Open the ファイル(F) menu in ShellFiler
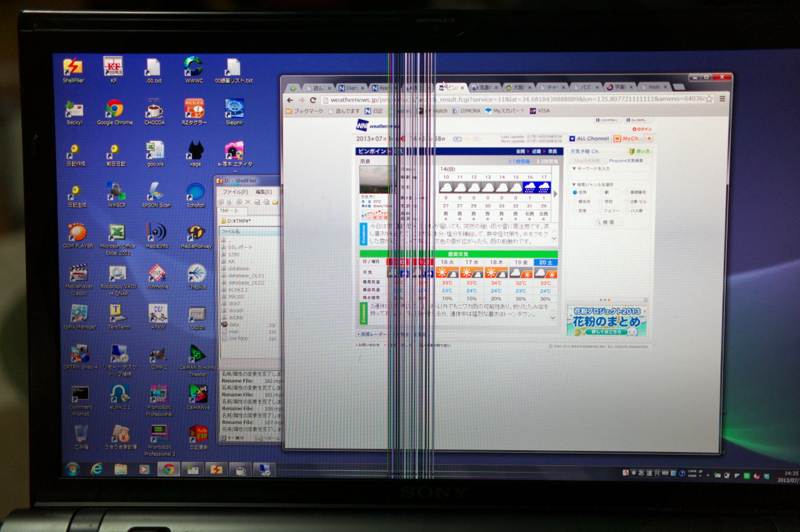 (235, 192)
